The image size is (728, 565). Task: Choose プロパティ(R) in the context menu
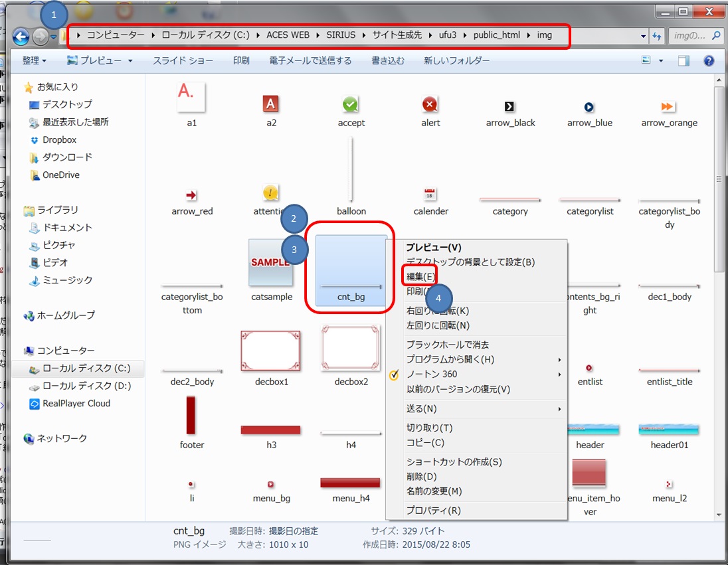[433, 511]
